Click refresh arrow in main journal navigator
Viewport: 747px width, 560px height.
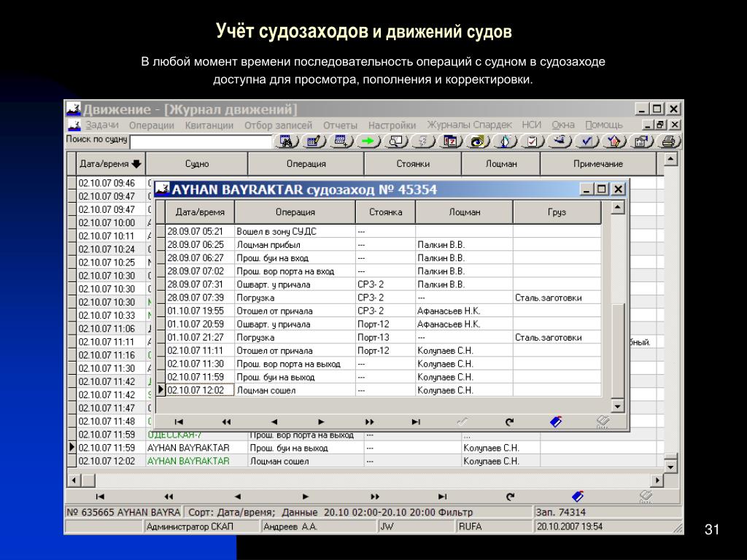pos(510,496)
